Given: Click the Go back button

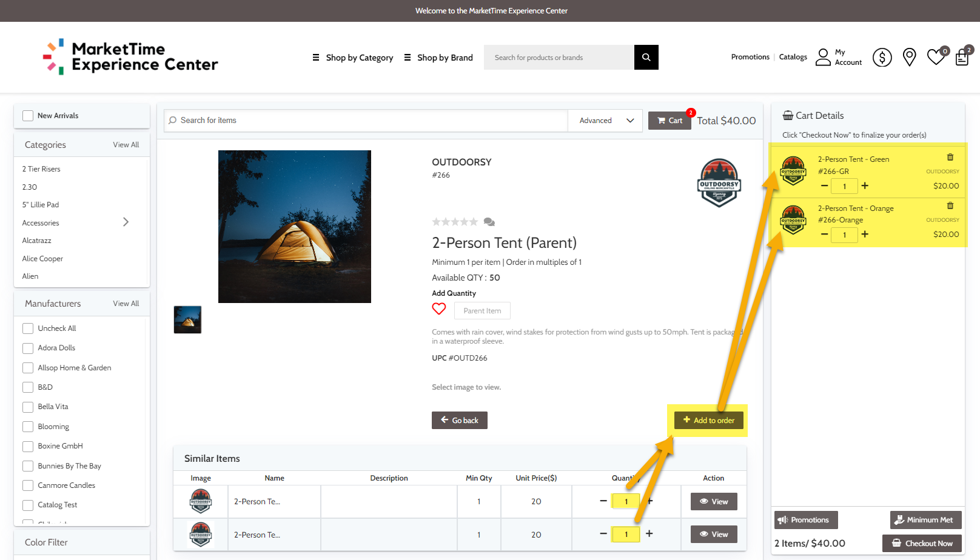Looking at the screenshot, I should (x=460, y=420).
